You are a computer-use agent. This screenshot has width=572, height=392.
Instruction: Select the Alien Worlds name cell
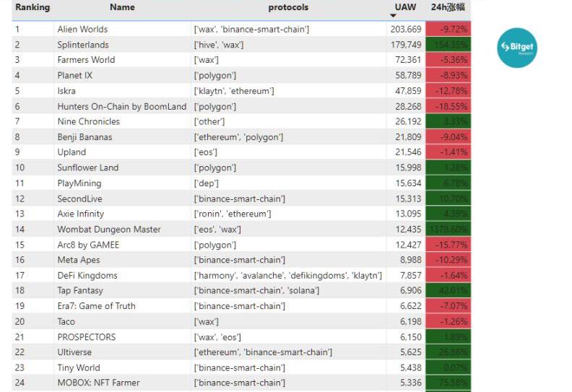[x=82, y=30]
